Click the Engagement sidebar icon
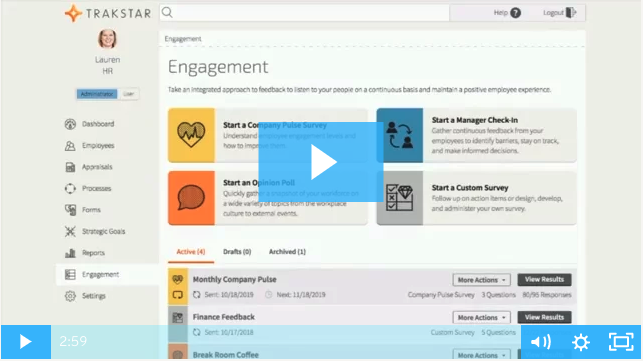The width and height of the screenshot is (643, 361). coord(70,274)
